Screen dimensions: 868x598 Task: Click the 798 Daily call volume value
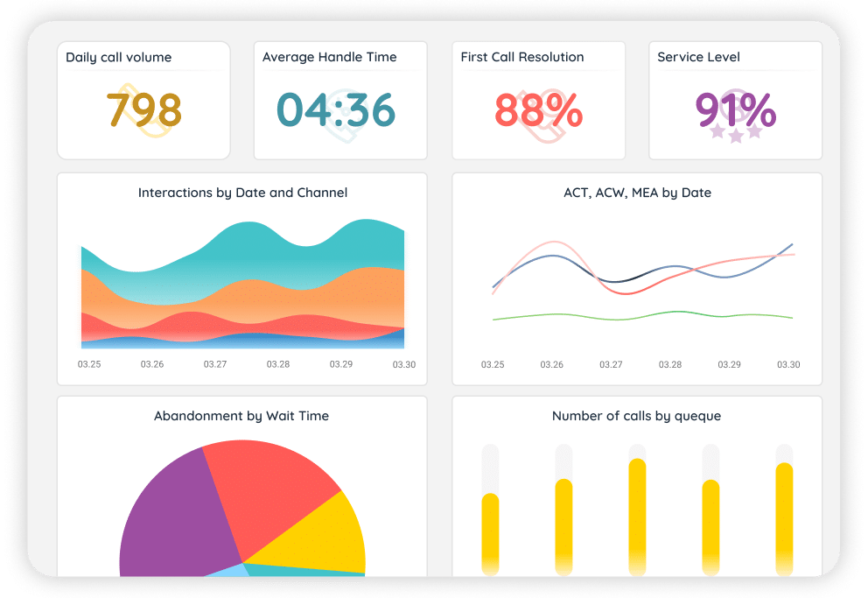coord(144,109)
